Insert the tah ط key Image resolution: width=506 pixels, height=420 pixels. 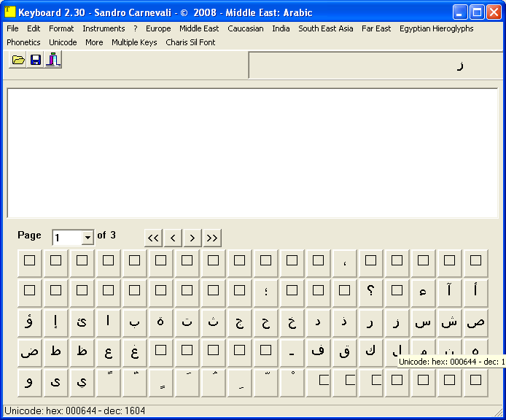click(x=56, y=353)
